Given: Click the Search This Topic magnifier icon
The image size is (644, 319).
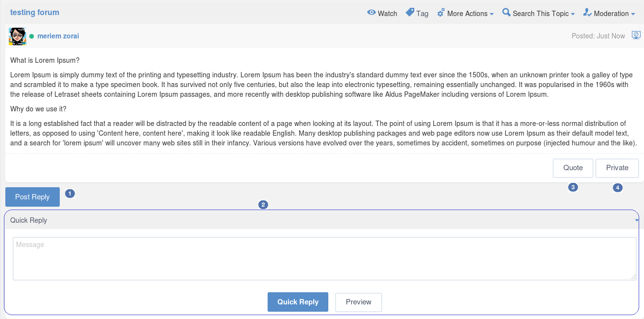Looking at the screenshot, I should (x=507, y=12).
